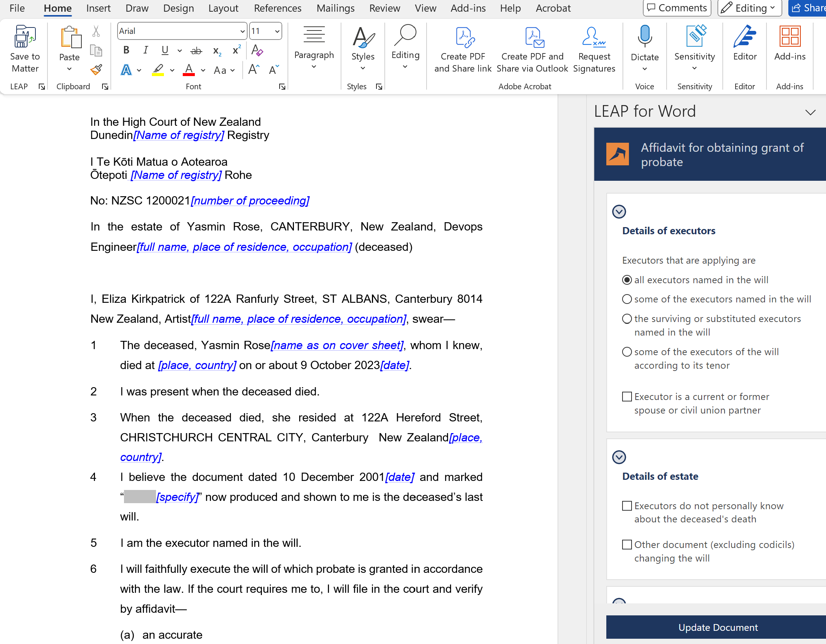826x644 pixels.
Task: Open the Arial font name dropdown
Action: (242, 31)
